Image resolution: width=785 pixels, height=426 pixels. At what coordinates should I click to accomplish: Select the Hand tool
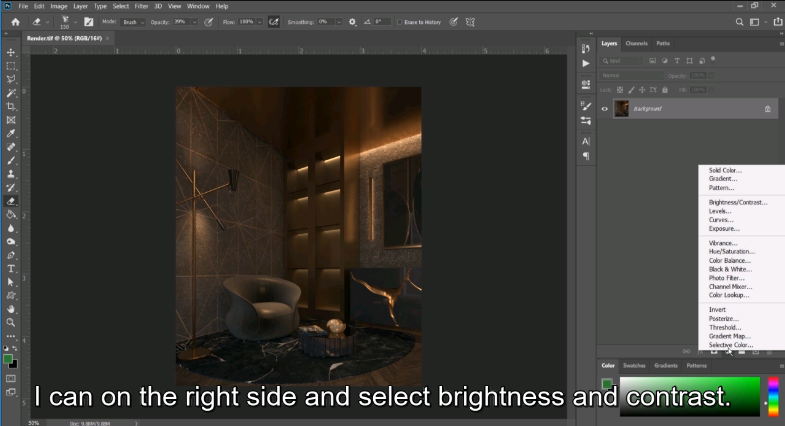(x=11, y=309)
